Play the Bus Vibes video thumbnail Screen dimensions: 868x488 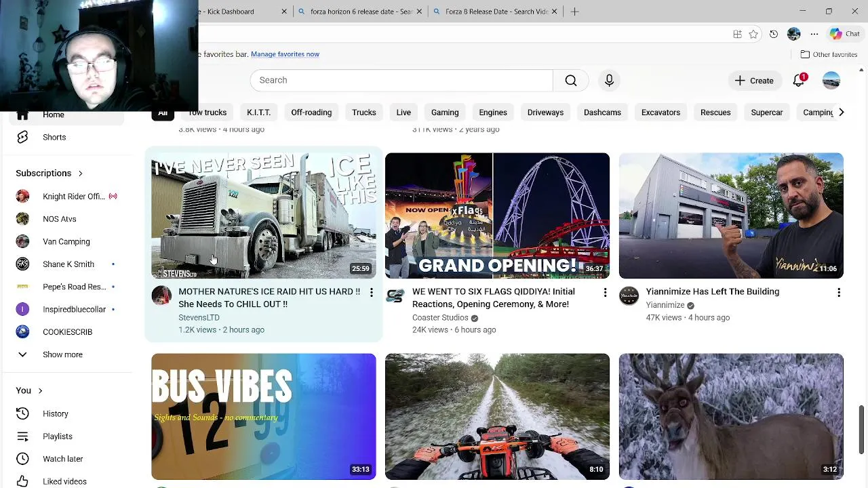(x=264, y=416)
